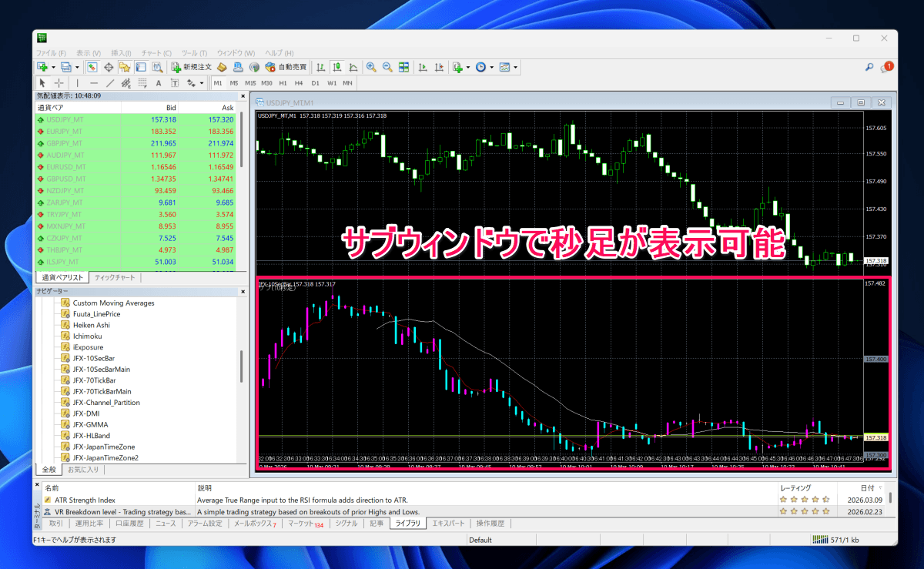The height and width of the screenshot is (569, 924).
Task: Click the zoom out magnifier icon
Action: pyautogui.click(x=387, y=68)
